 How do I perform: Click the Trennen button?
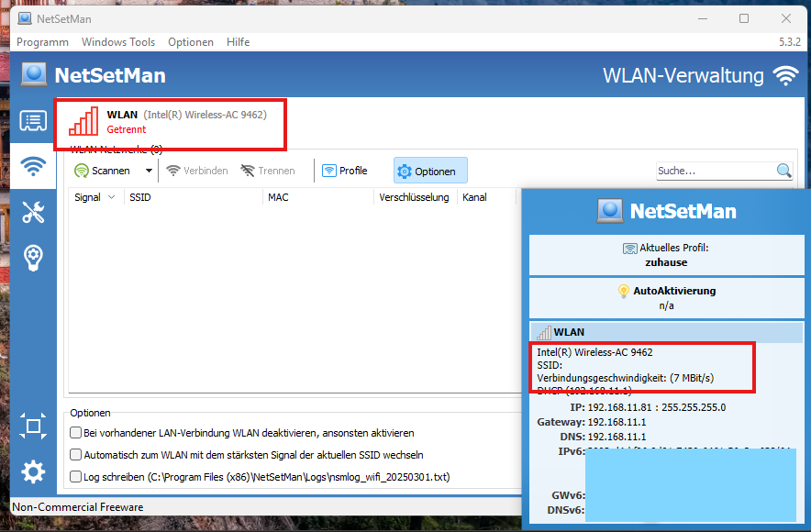[x=268, y=171]
